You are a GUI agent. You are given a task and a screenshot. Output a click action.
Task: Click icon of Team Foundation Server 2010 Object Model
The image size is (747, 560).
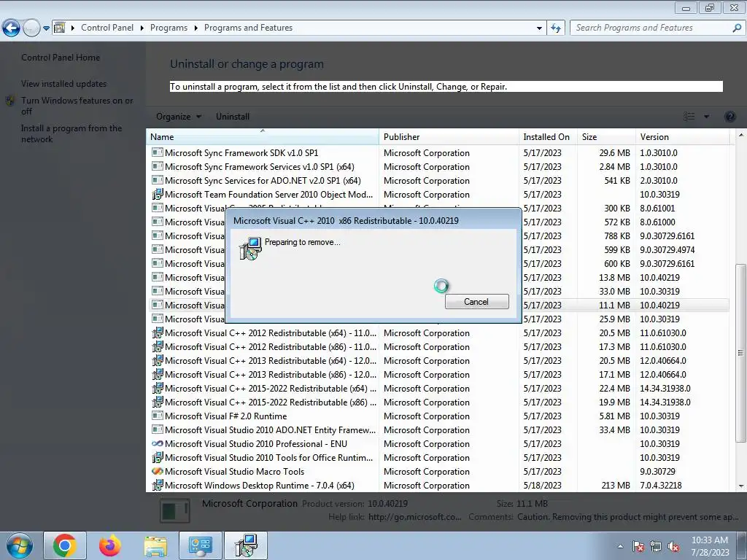pos(158,194)
